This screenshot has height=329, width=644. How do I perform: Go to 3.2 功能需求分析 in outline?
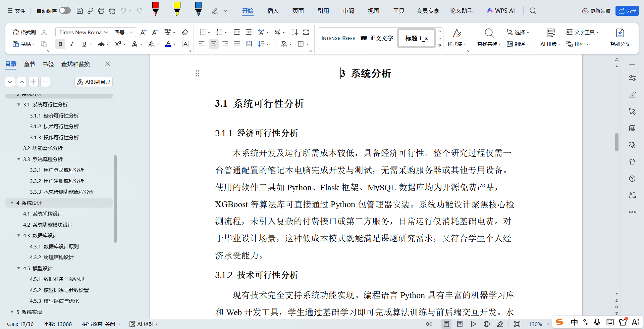click(43, 148)
